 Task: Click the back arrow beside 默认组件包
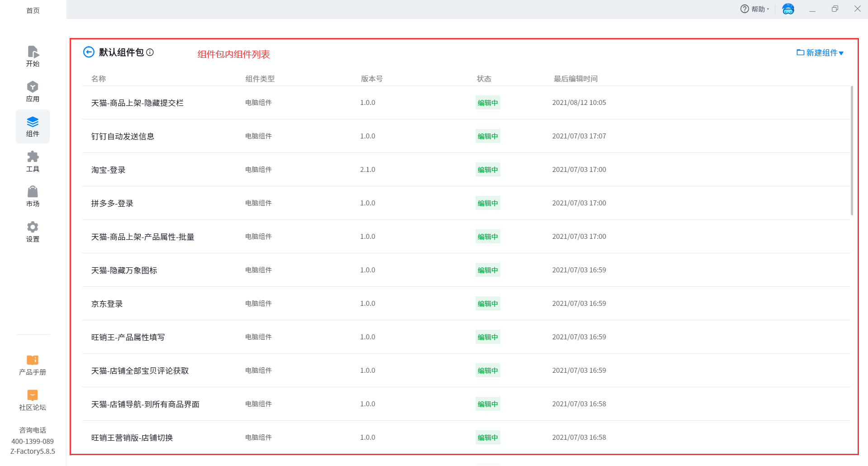click(x=89, y=52)
